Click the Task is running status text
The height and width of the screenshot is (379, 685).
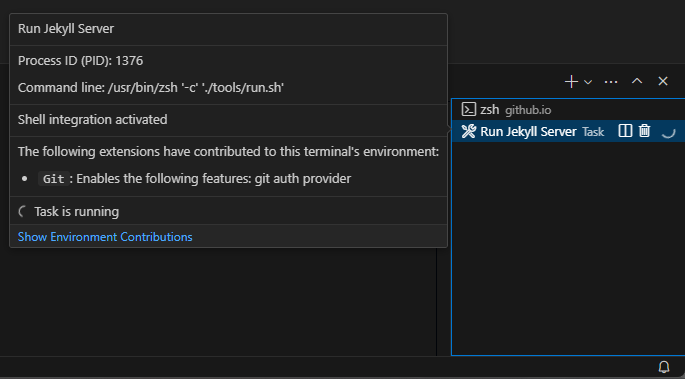tap(76, 211)
